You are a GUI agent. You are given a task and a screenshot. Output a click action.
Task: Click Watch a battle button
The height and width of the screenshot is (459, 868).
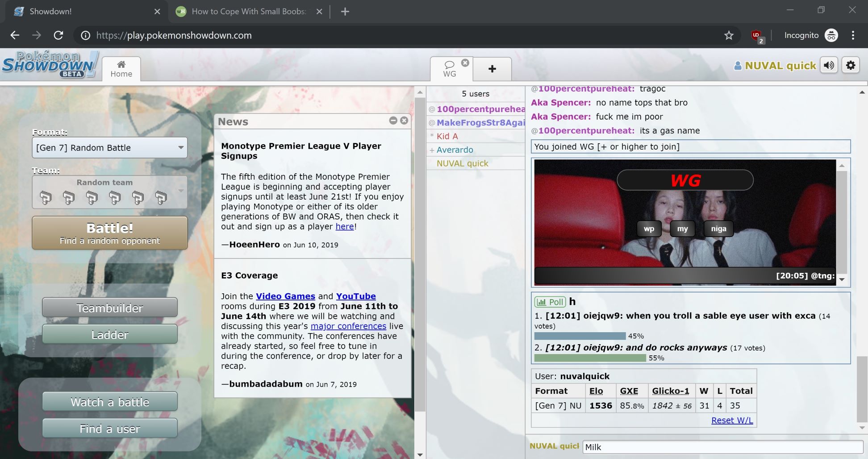coord(110,402)
